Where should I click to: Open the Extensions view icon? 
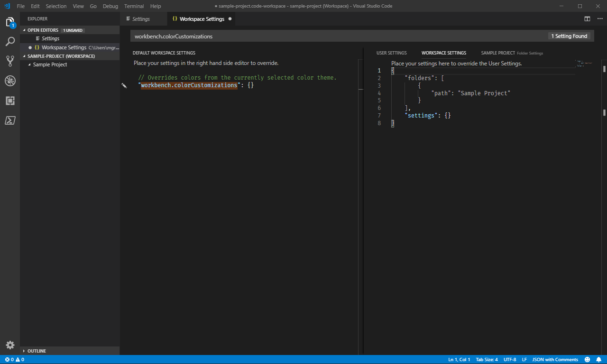10,100
